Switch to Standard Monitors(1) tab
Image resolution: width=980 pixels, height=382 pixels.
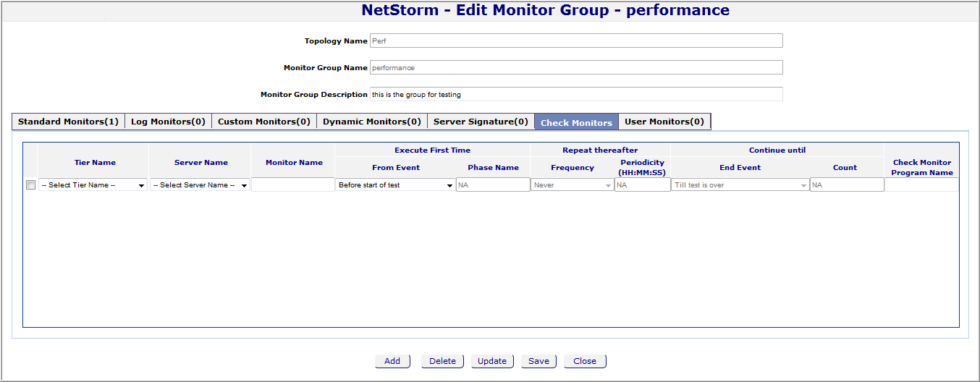click(x=68, y=122)
